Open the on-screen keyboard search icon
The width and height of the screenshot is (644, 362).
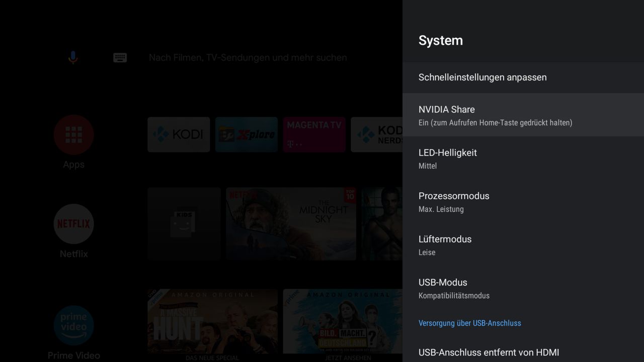point(120,58)
